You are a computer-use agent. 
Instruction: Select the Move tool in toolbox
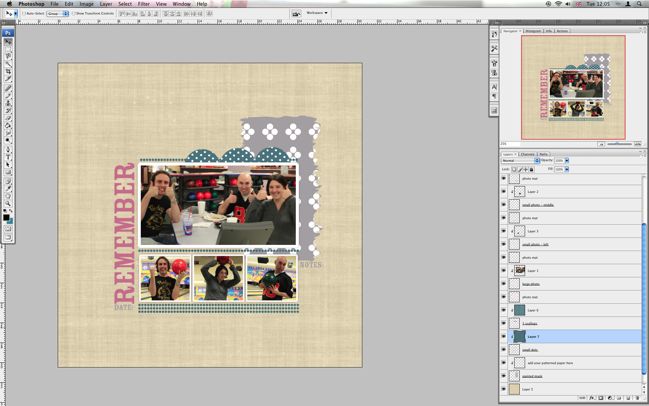click(x=8, y=42)
